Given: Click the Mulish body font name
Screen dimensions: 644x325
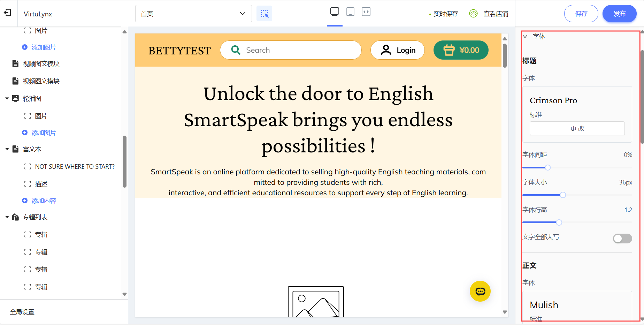Looking at the screenshot, I should click(x=544, y=305).
